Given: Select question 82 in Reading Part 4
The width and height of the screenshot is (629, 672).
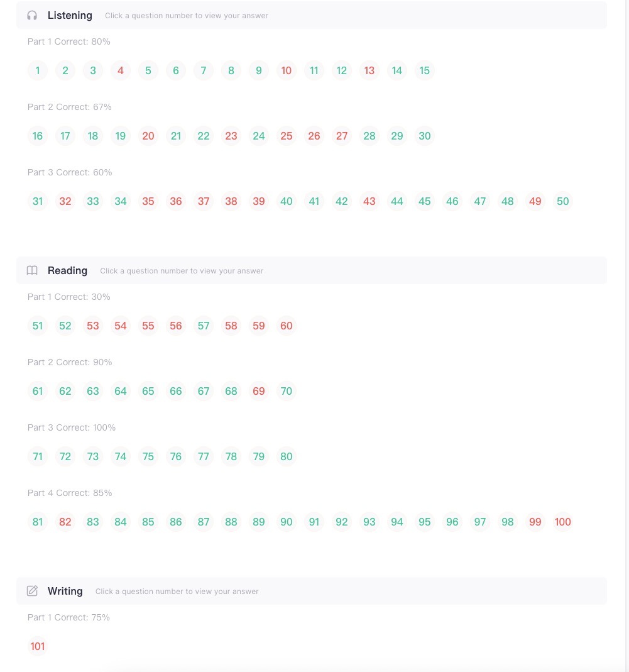Looking at the screenshot, I should point(65,522).
